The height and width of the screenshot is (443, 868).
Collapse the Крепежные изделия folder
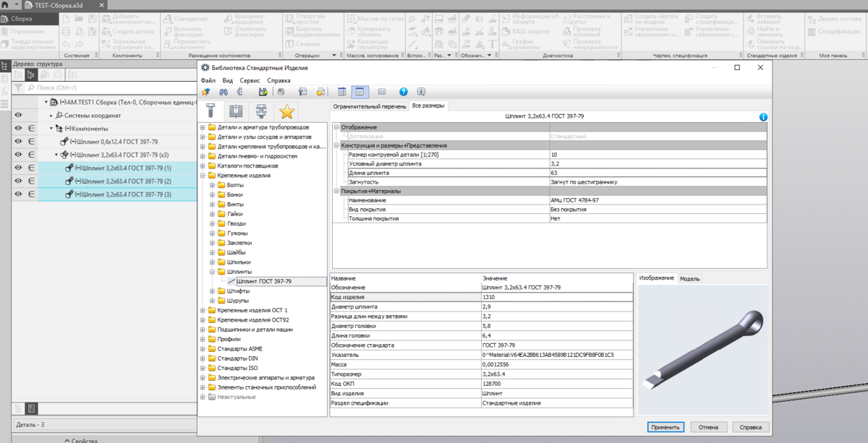pyautogui.click(x=203, y=176)
